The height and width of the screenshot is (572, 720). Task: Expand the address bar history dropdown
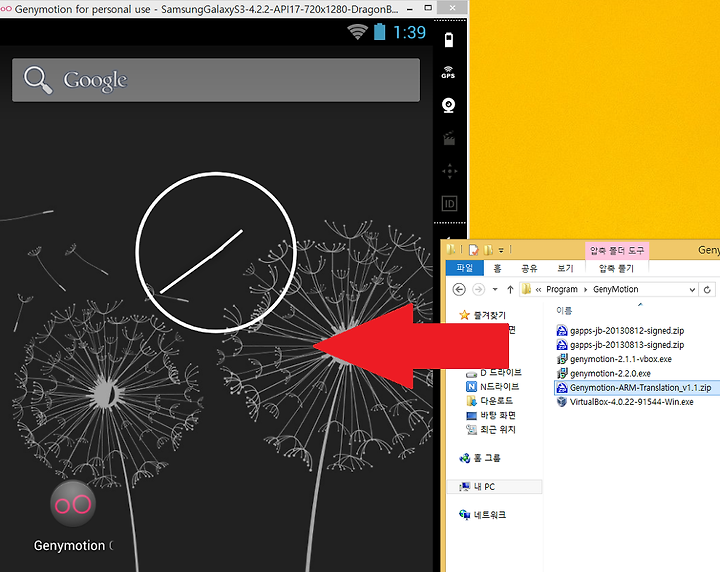692,290
